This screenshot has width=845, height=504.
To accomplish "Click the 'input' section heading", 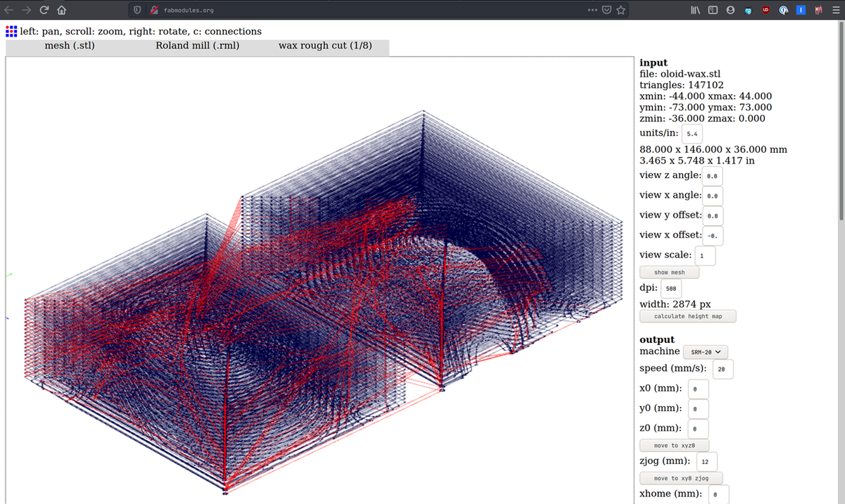I will point(654,63).
